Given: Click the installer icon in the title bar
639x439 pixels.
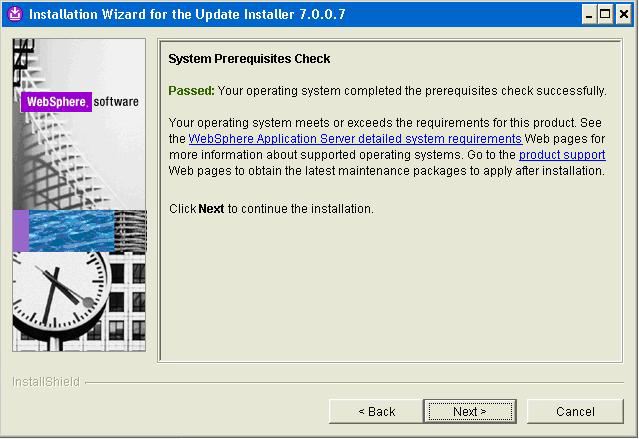Looking at the screenshot, I should pos(15,14).
